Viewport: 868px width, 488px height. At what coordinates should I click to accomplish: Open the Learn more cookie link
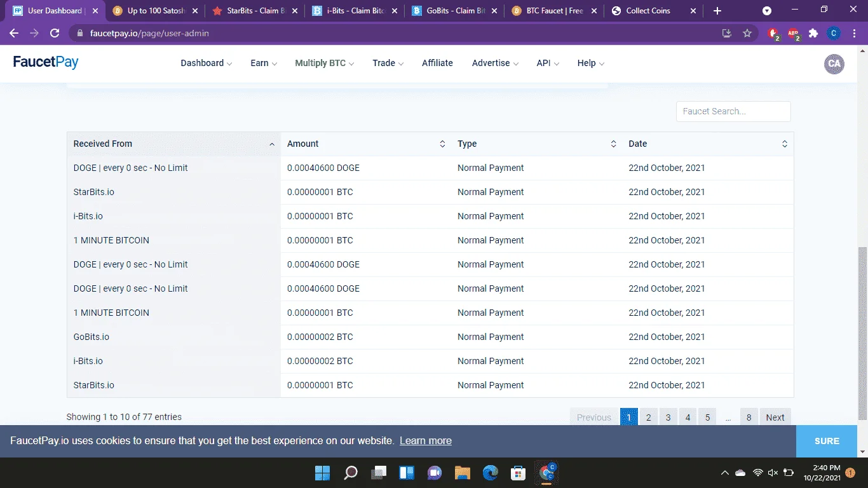426,441
